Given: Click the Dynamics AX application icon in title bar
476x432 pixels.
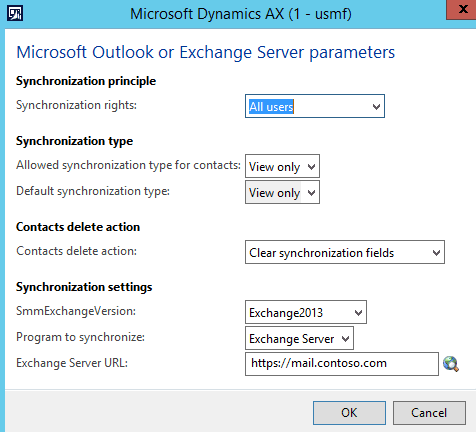Looking at the screenshot, I should tap(15, 14).
